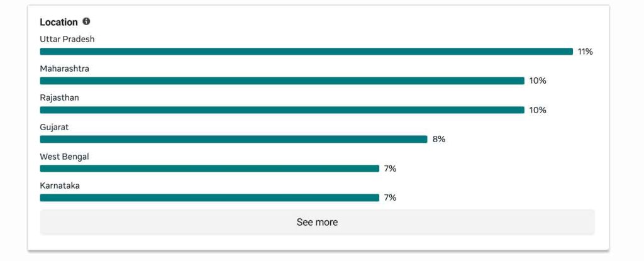644x261 pixels.
Task: Click the info icon next to Location
Action: 86,21
